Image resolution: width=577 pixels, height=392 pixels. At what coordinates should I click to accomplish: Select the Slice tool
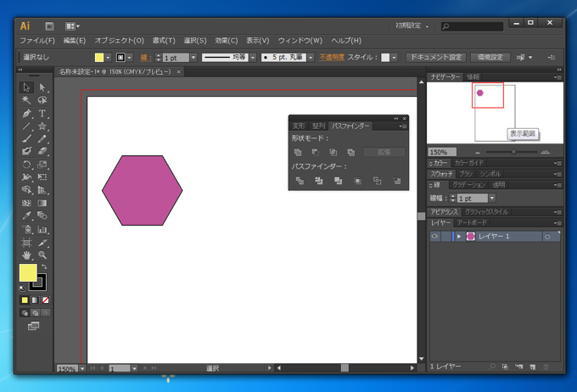click(42, 243)
